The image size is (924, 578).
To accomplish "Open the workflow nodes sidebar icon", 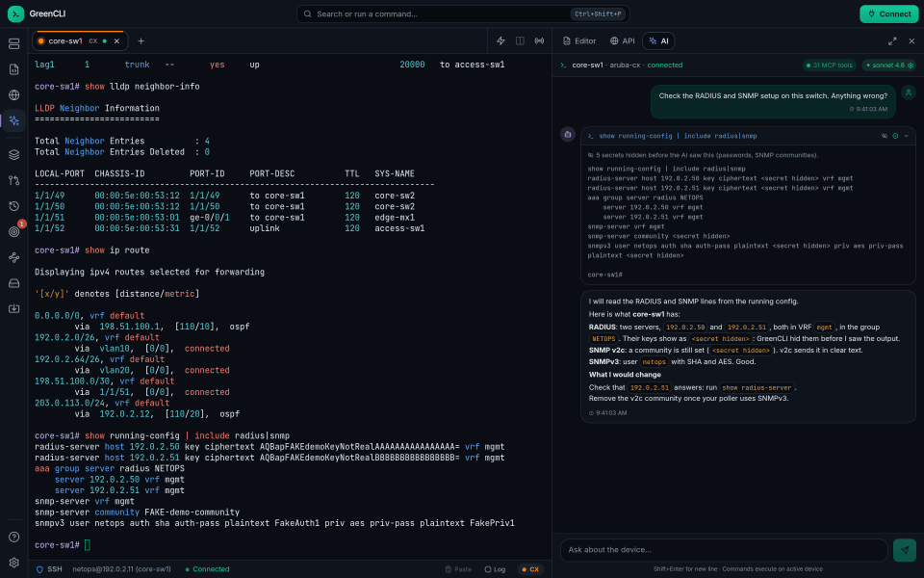I will 14,258.
